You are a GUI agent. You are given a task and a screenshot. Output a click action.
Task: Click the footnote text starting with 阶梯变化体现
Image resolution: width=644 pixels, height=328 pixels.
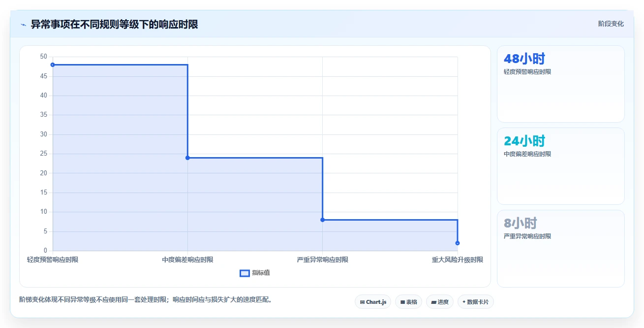[x=146, y=299]
